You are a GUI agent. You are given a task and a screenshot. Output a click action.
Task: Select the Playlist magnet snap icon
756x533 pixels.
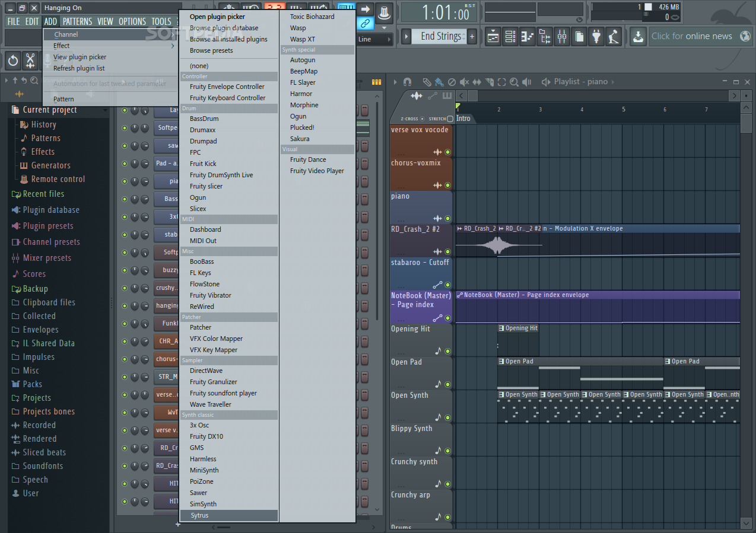click(x=407, y=82)
